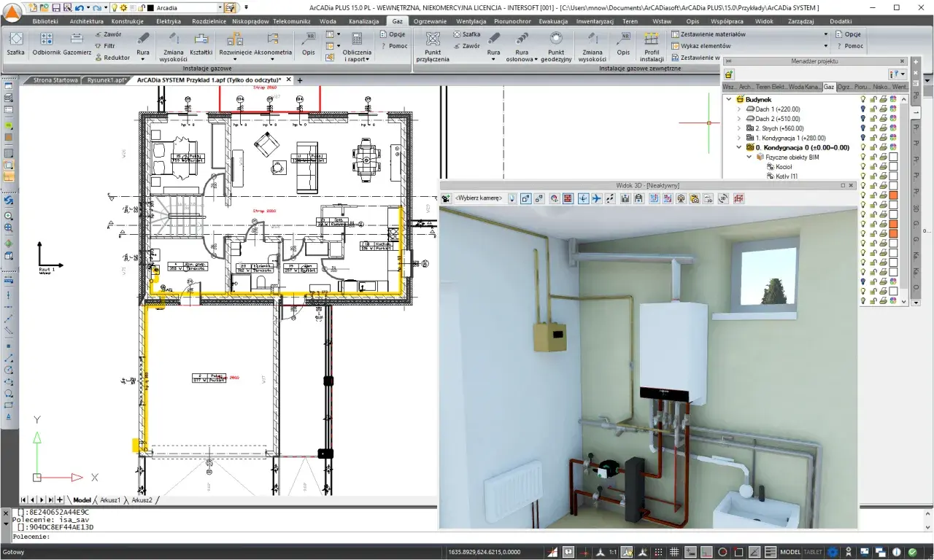Select the Arkusz1 layout sheet tab
The image size is (934, 560).
coord(111,500)
